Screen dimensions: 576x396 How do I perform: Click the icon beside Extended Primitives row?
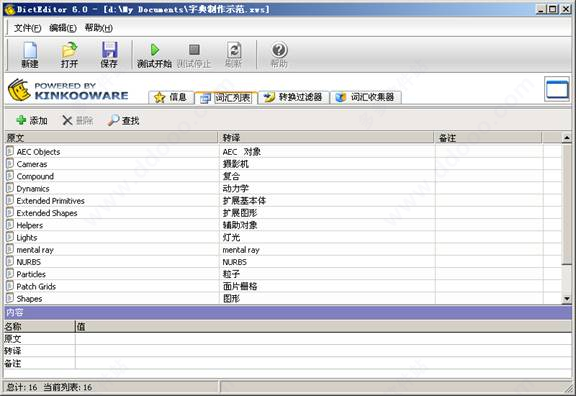[10, 200]
